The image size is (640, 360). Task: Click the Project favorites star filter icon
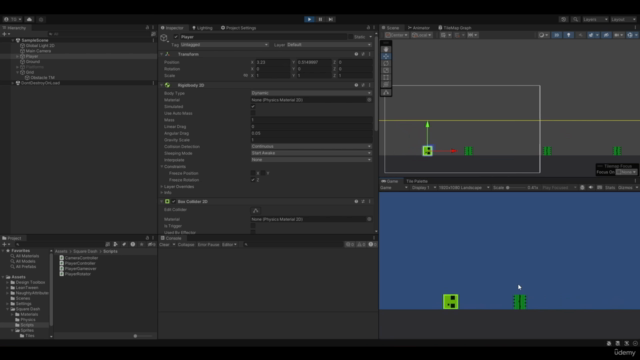point(142,244)
